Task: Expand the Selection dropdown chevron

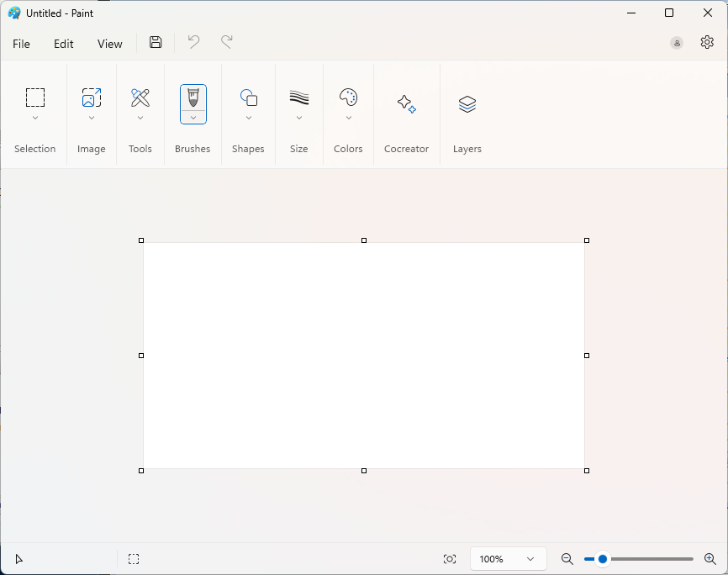Action: pyautogui.click(x=35, y=118)
